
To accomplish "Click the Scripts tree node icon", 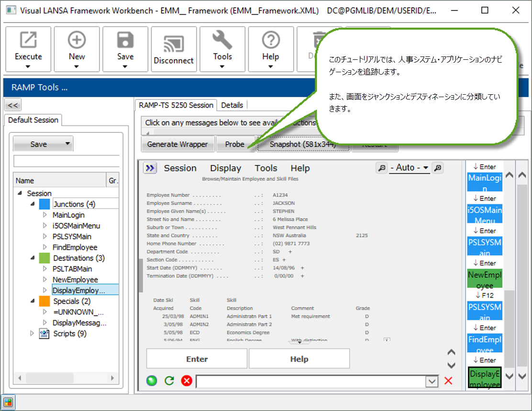I will (44, 333).
